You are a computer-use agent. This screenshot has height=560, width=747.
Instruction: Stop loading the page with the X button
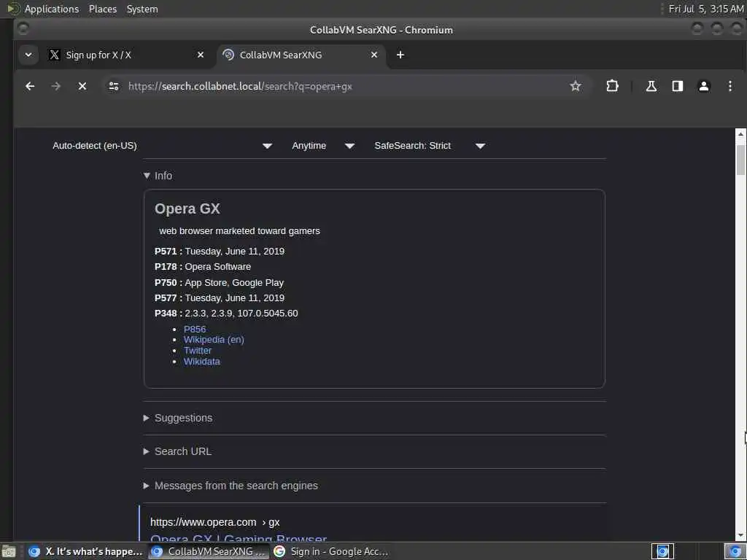[82, 86]
